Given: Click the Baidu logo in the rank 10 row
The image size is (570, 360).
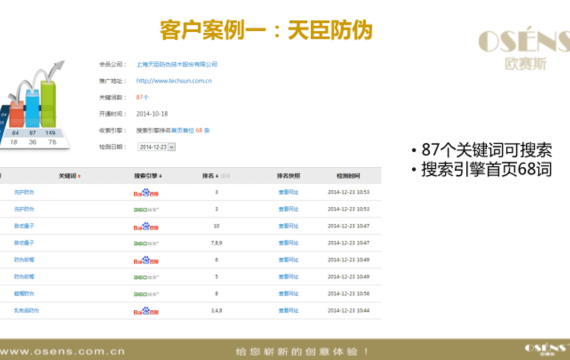Looking at the screenshot, I should point(146,227).
